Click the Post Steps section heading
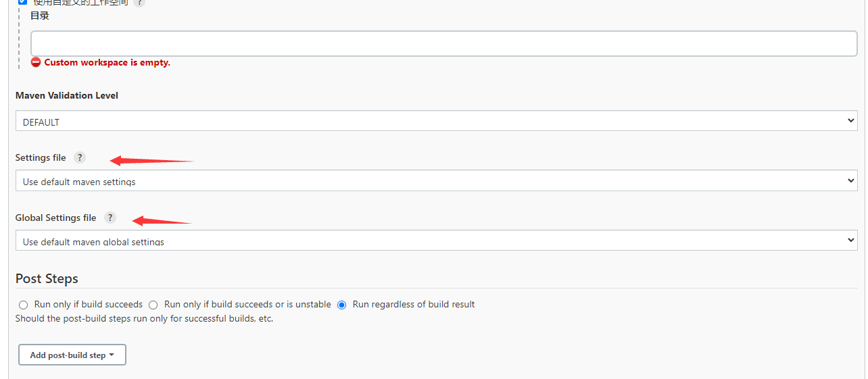The image size is (868, 379). click(47, 278)
